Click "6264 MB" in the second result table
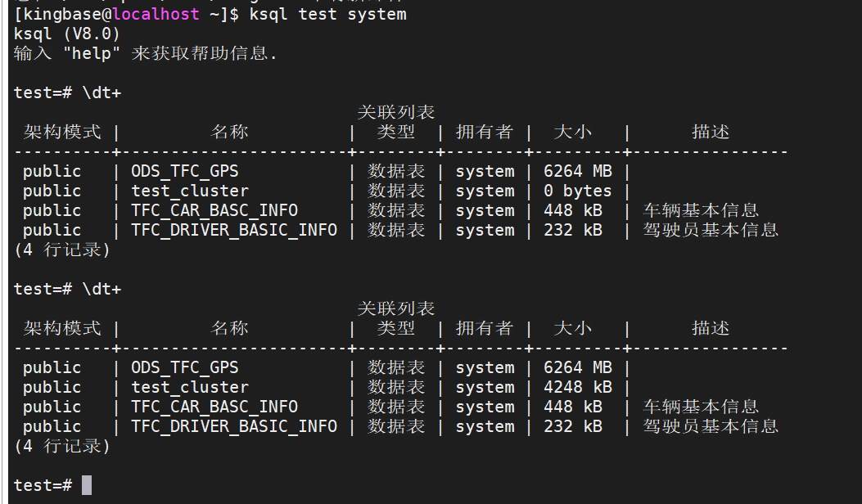Screen dimensions: 862x504 pos(578,367)
